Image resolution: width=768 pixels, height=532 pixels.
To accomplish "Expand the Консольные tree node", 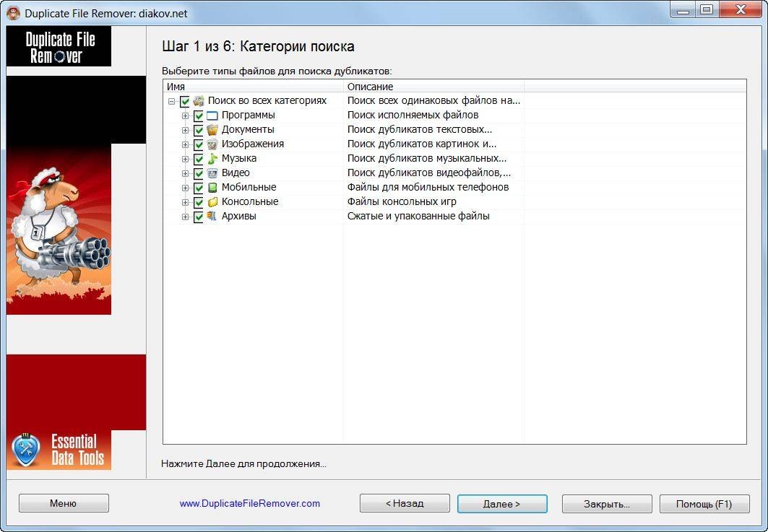I will point(185,203).
